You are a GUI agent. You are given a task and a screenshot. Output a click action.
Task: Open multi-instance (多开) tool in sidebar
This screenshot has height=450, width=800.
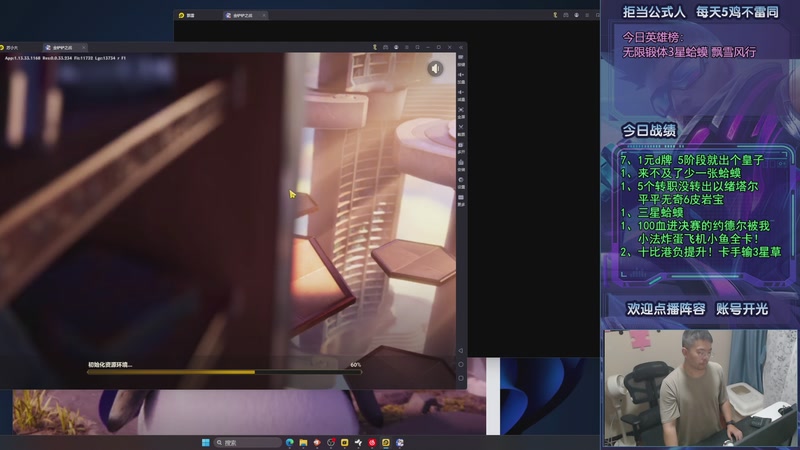[461, 147]
